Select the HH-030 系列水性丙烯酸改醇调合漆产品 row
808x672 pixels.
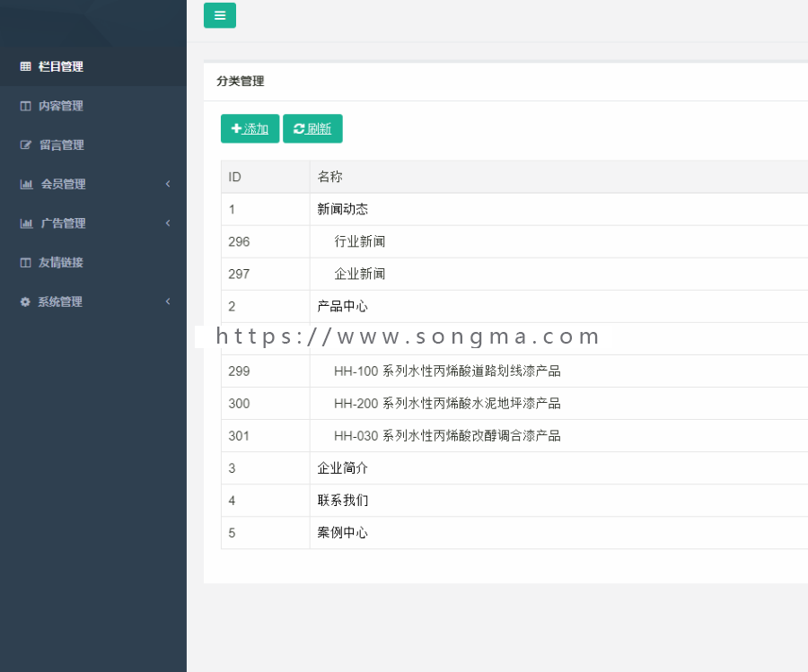(514, 436)
